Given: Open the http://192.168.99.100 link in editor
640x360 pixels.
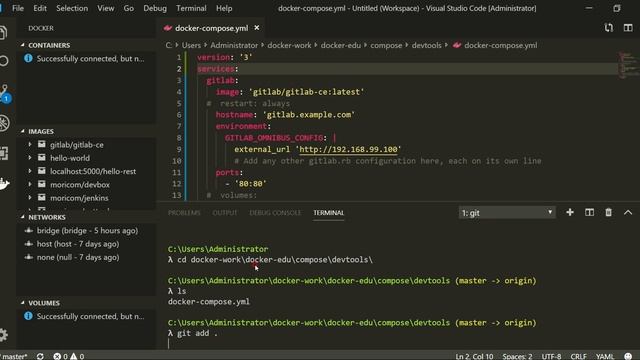Looking at the screenshot, I should [348, 149].
